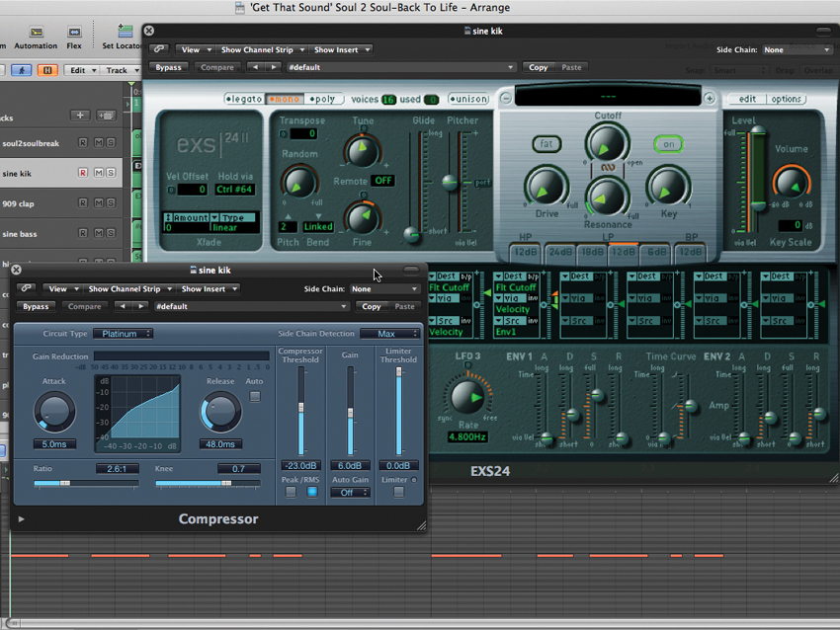Select next preset arrow in Compressor window
This screenshot has height=630, width=840.
(140, 306)
